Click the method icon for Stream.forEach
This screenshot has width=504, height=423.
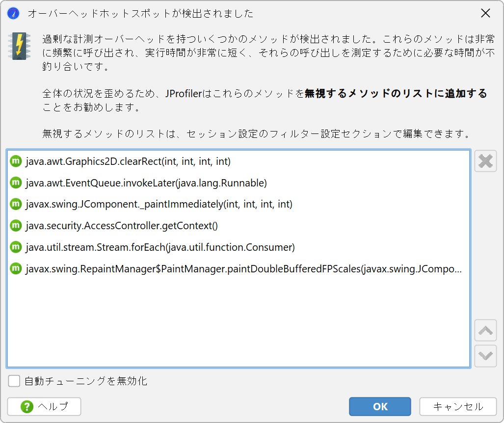pos(16,247)
